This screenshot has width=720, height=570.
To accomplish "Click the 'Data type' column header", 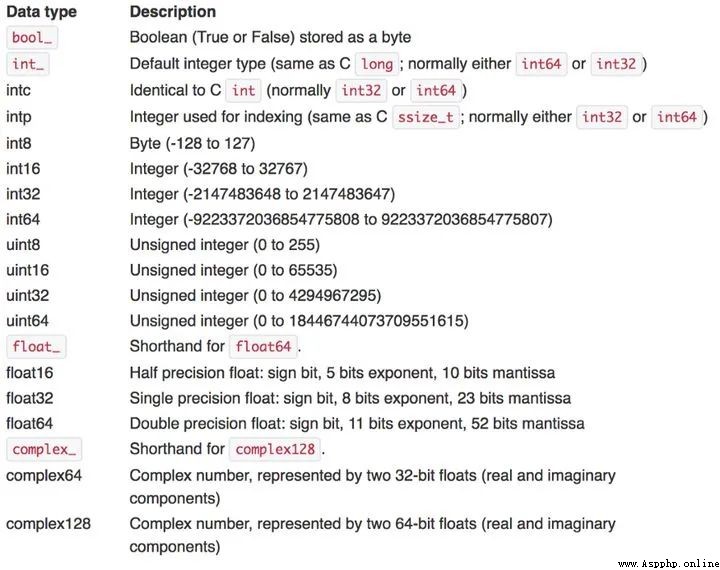I will coord(41,12).
